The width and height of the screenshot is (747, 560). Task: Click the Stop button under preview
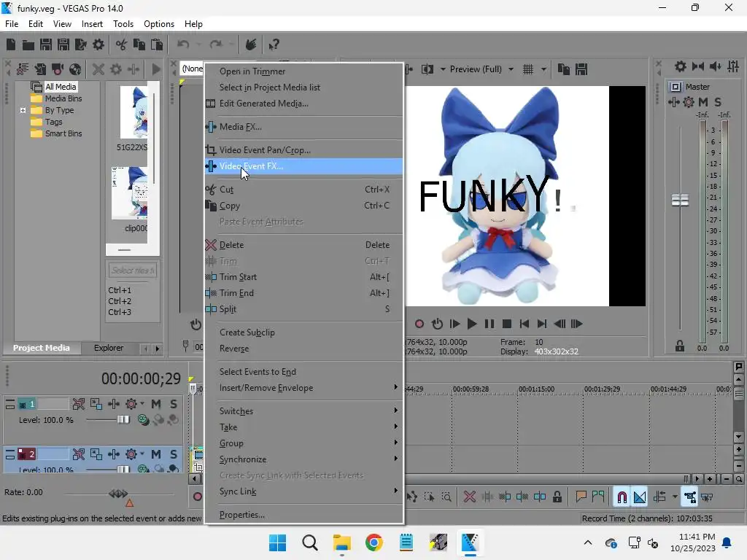[507, 324]
